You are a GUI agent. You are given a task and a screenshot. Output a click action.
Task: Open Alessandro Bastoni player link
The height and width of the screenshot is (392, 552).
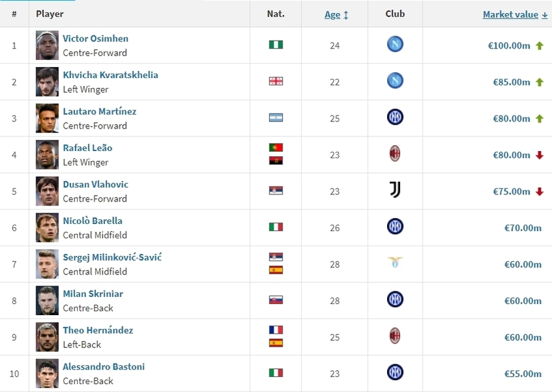point(104,366)
